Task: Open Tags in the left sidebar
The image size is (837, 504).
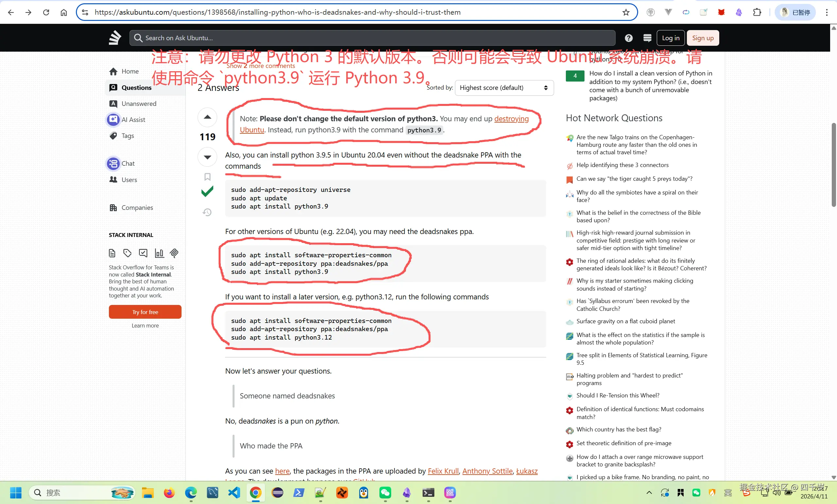Action: pyautogui.click(x=128, y=136)
